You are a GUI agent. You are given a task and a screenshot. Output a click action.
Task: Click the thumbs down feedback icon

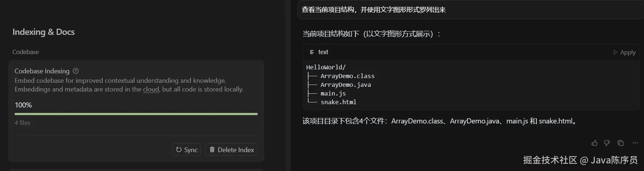click(x=607, y=143)
